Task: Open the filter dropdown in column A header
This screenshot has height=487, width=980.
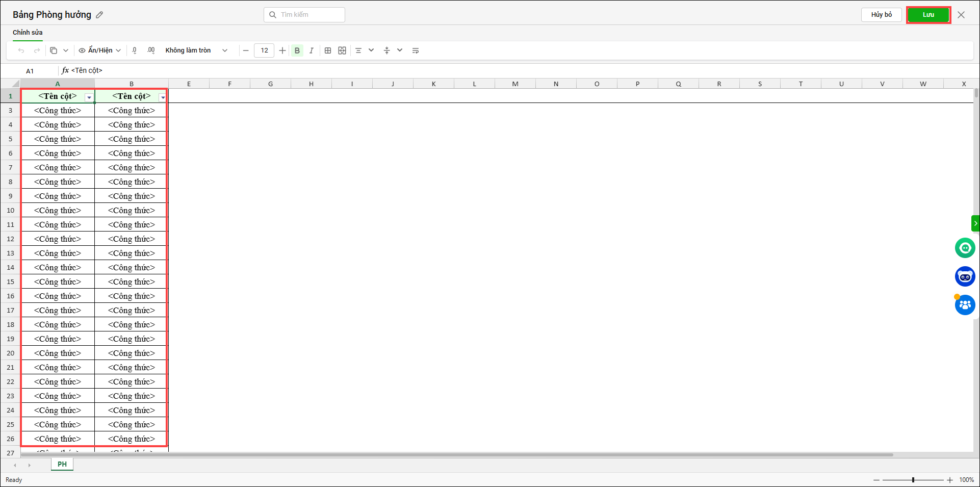Action: (x=89, y=97)
